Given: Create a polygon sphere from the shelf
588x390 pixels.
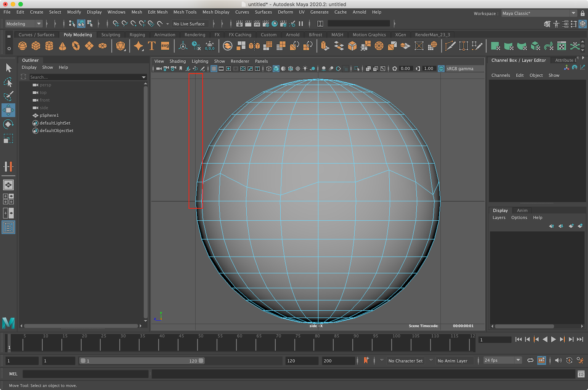Looking at the screenshot, I should [22, 46].
